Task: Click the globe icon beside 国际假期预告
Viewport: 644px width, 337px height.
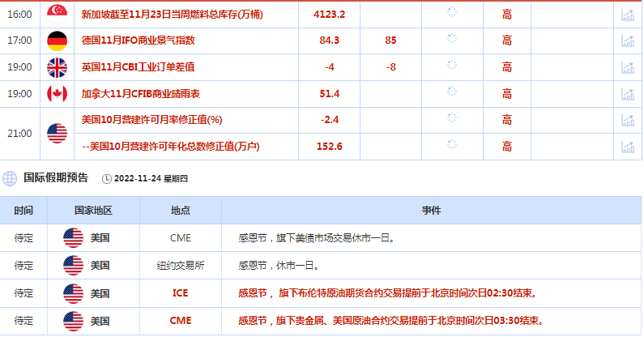Action: click(11, 177)
